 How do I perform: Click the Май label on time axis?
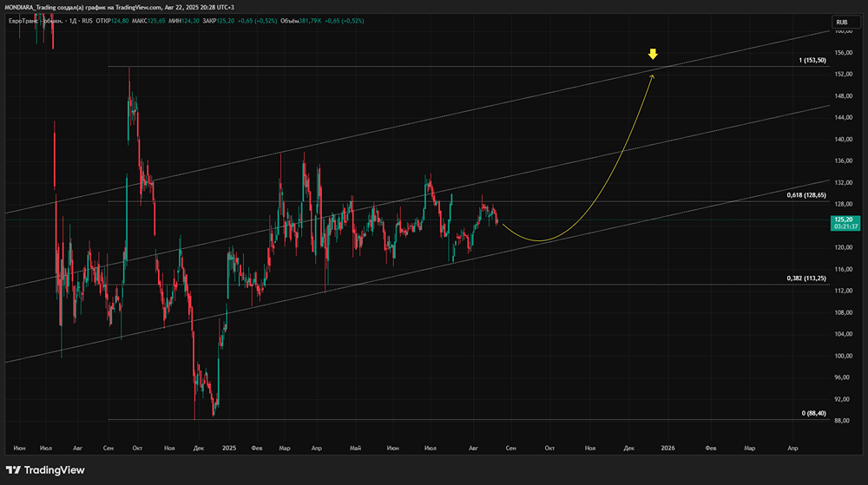pyautogui.click(x=355, y=448)
